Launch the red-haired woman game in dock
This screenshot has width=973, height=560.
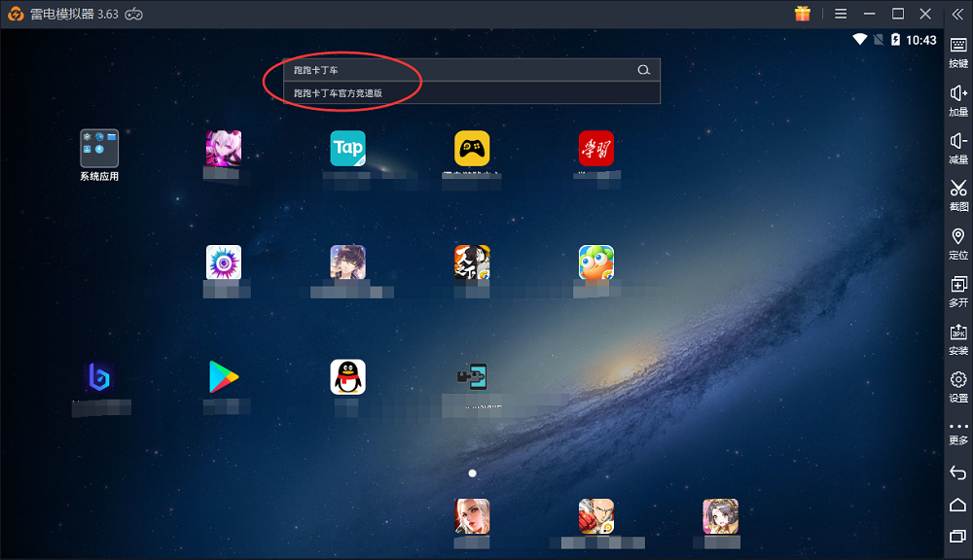tap(472, 516)
